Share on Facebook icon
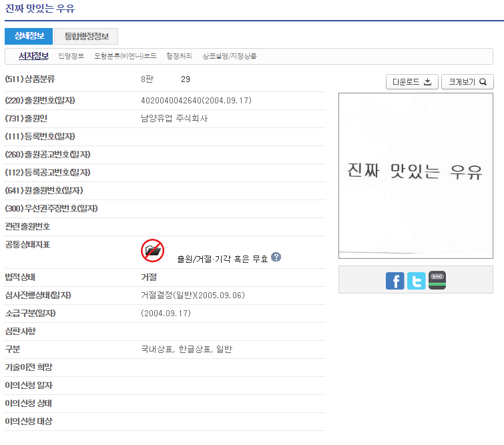This screenshot has width=504, height=445. [395, 280]
